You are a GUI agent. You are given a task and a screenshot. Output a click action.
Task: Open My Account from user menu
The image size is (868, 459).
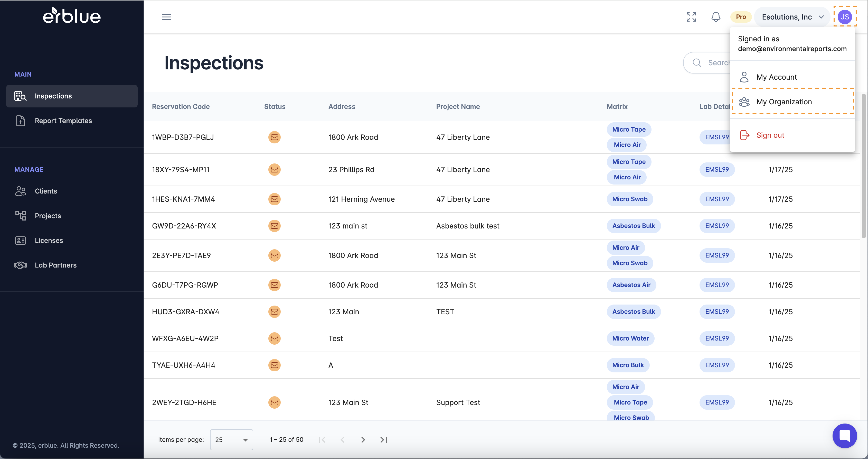[776, 77]
